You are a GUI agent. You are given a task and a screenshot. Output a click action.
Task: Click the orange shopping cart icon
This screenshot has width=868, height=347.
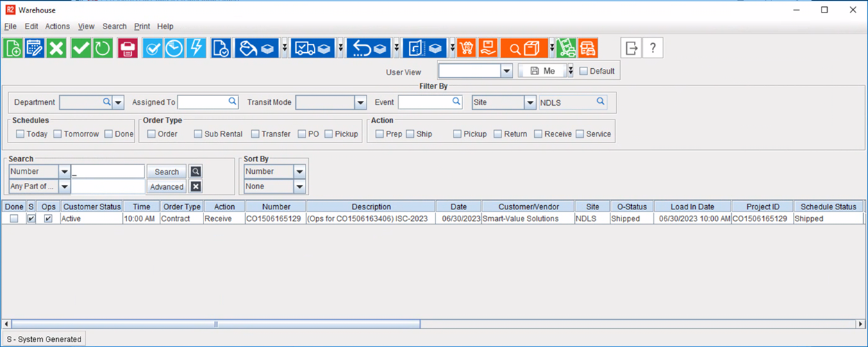point(467,48)
